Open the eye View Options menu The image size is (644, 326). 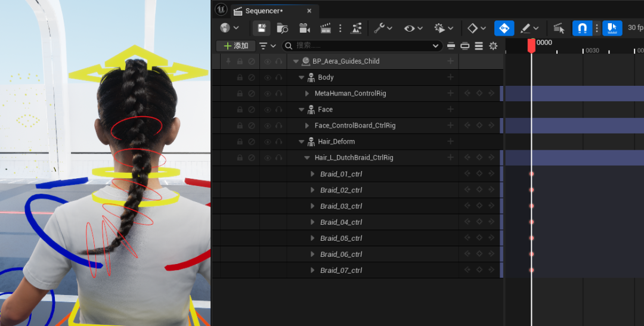tap(413, 28)
